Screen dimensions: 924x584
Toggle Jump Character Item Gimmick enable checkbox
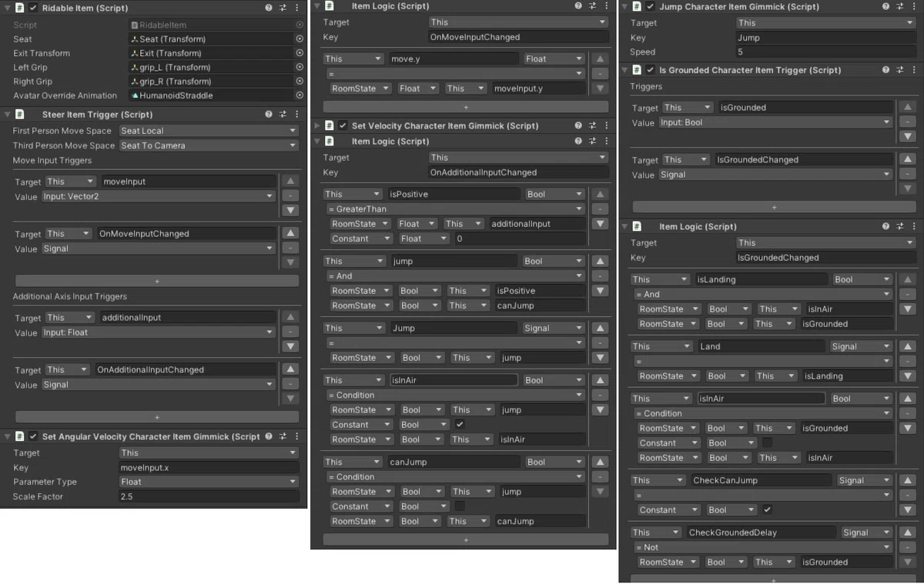(651, 7)
